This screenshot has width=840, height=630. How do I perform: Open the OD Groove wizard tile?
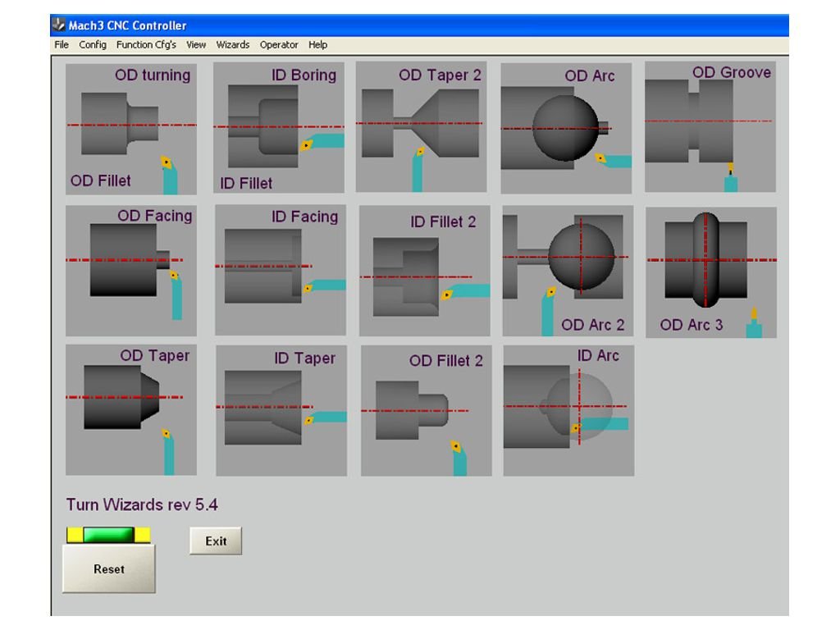pyautogui.click(x=710, y=126)
